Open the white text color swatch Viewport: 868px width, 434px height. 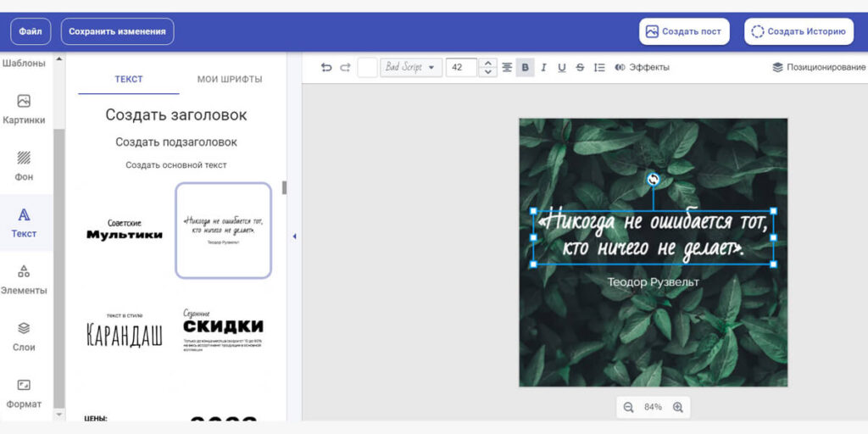coord(367,68)
